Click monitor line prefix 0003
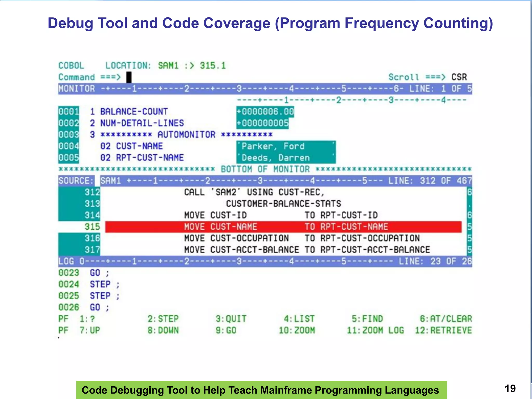Viewport: 532px width, 399px height. 69,135
